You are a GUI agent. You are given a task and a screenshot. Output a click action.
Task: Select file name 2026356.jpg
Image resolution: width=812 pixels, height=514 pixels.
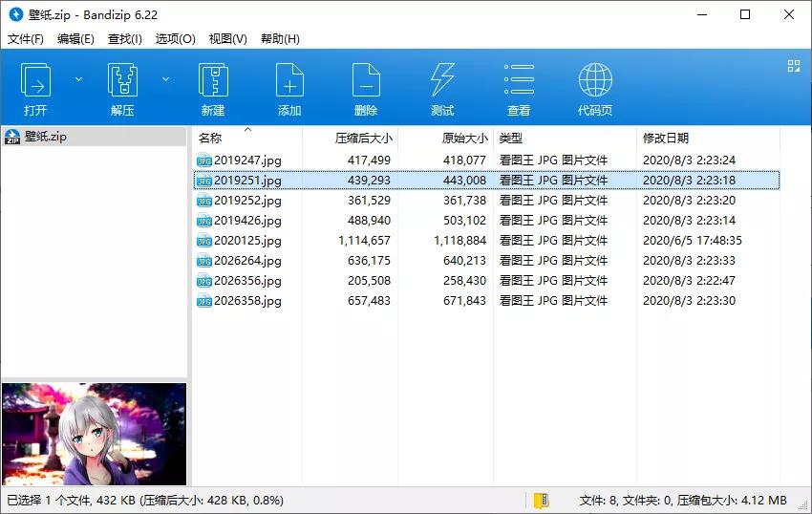[247, 281]
